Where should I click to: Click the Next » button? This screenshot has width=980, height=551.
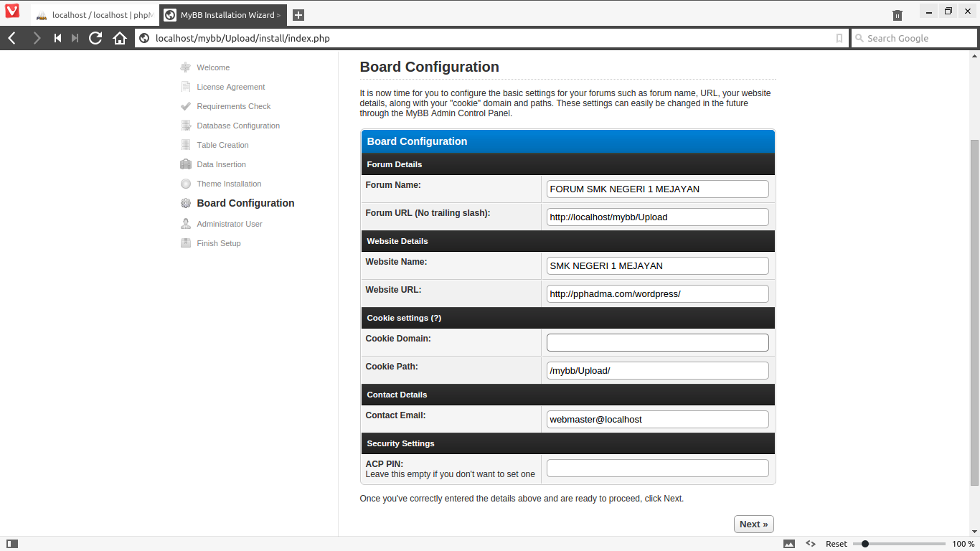point(753,524)
